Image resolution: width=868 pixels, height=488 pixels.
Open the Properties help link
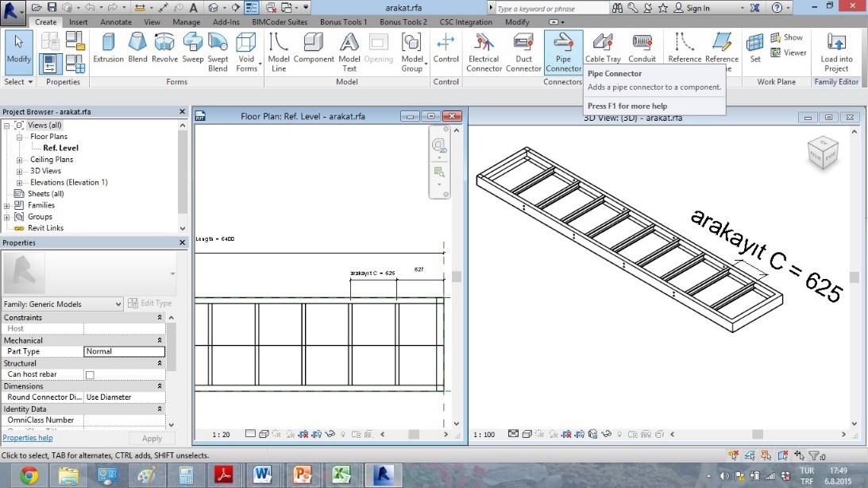point(28,438)
